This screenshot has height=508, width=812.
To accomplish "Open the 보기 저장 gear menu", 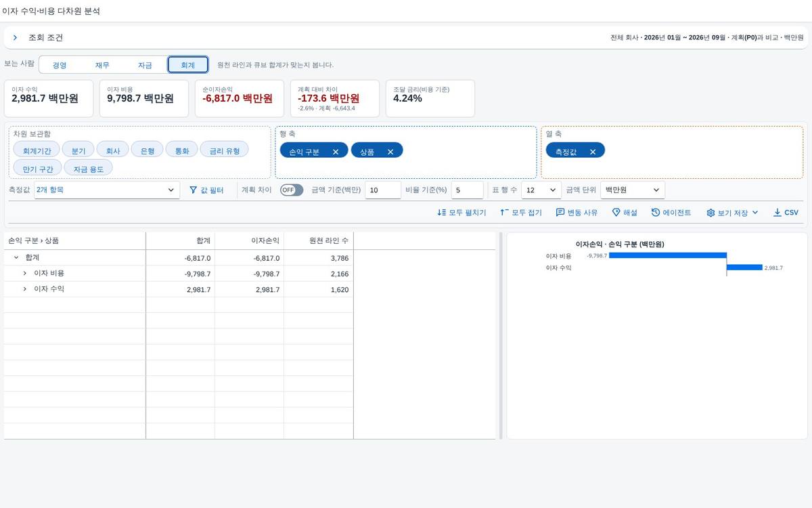I will (732, 213).
